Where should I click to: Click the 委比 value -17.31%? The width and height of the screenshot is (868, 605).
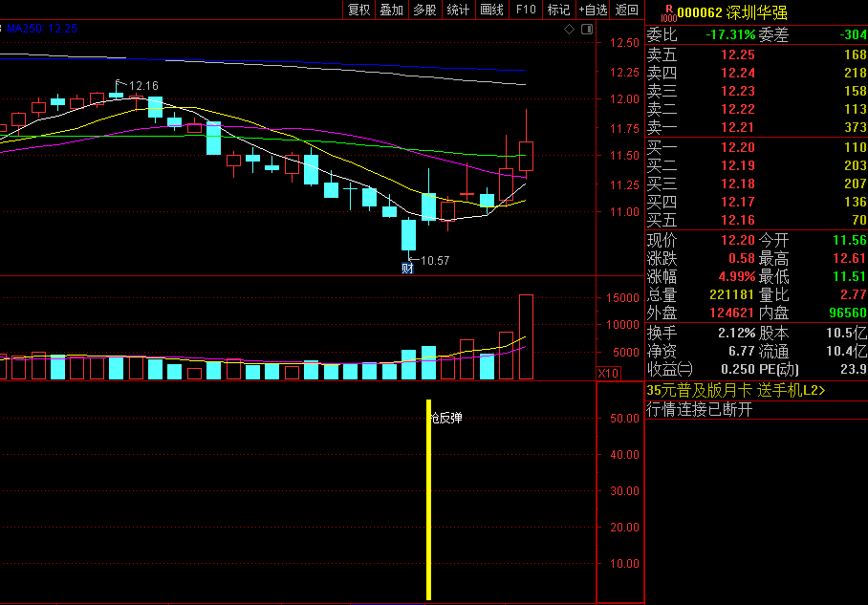[730, 34]
